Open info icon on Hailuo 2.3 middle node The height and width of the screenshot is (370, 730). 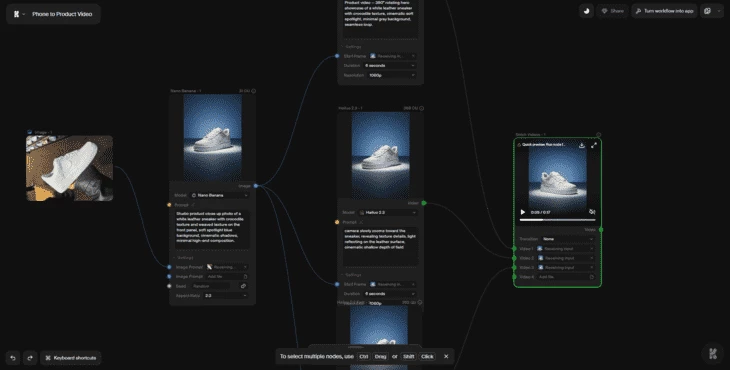pyautogui.click(x=421, y=108)
